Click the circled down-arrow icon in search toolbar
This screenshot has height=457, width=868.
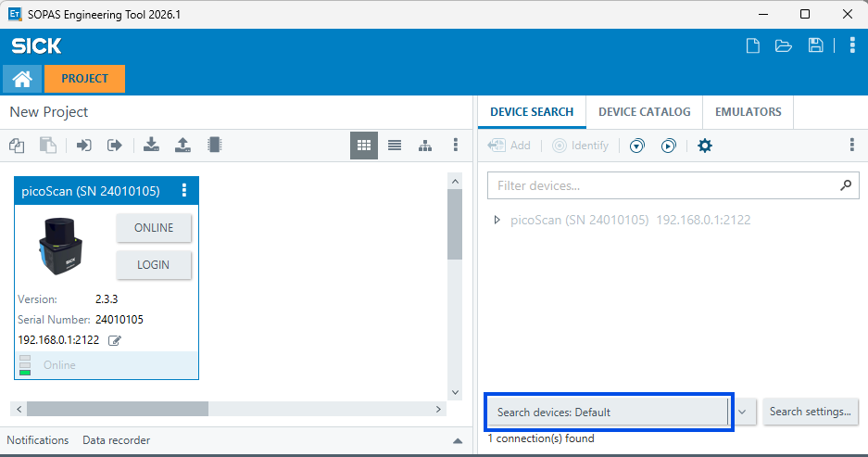click(x=637, y=146)
